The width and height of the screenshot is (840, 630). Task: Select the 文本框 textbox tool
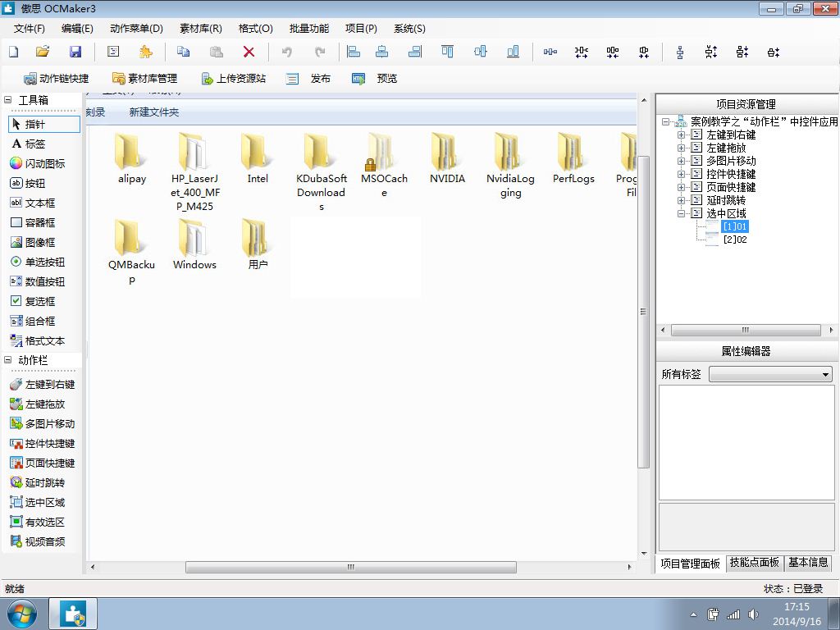point(33,203)
